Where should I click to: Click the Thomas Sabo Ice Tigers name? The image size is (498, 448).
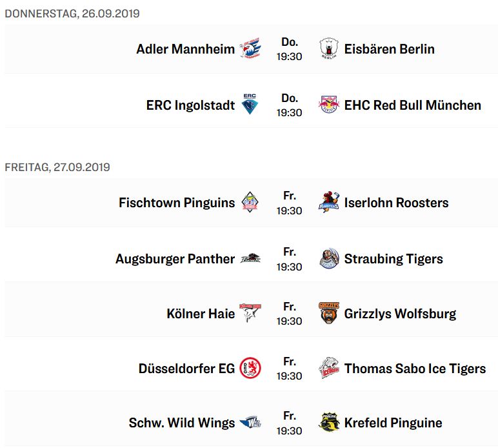pyautogui.click(x=415, y=369)
